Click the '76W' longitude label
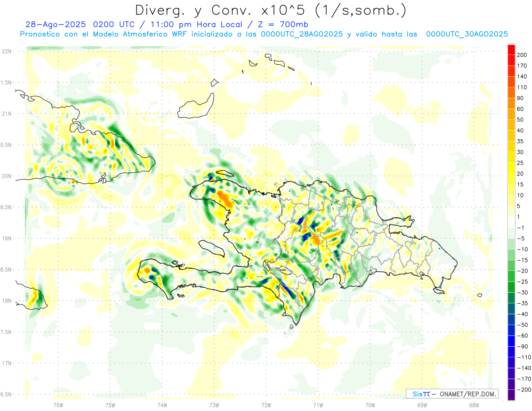This screenshot has width=532, height=411. pyautogui.click(x=58, y=405)
